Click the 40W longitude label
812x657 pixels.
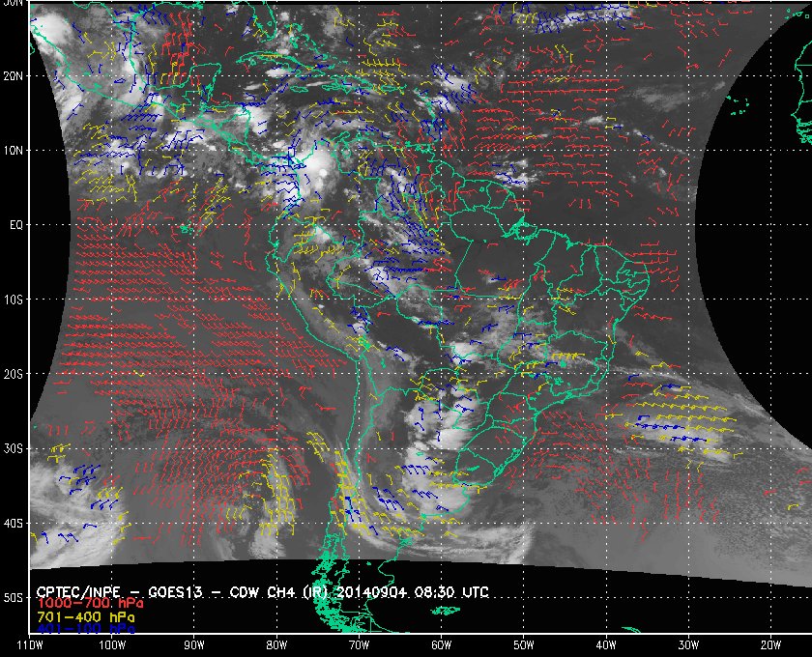pyautogui.click(x=606, y=645)
